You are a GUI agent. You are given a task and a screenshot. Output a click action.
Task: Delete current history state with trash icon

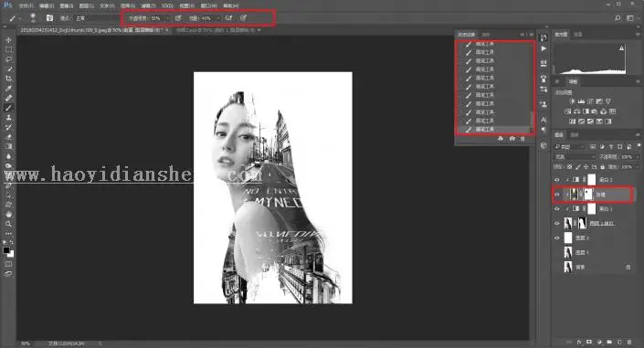pyautogui.click(x=523, y=139)
